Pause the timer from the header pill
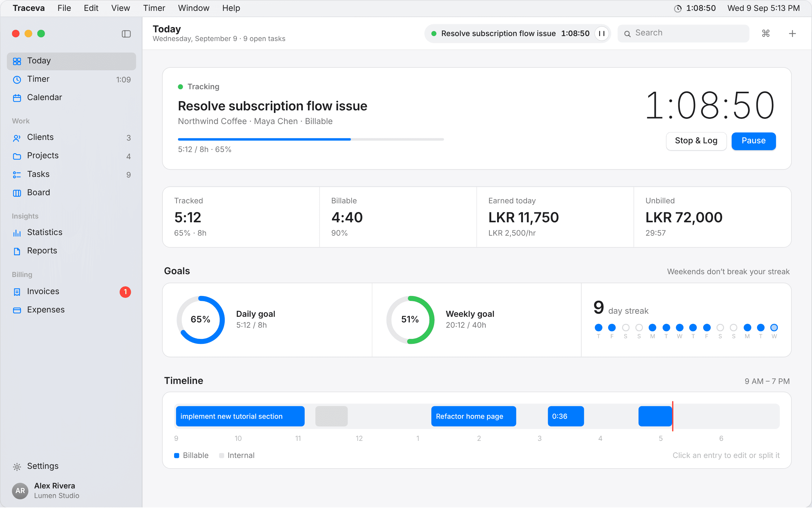Viewport: 812px width, 508px height. (x=602, y=33)
